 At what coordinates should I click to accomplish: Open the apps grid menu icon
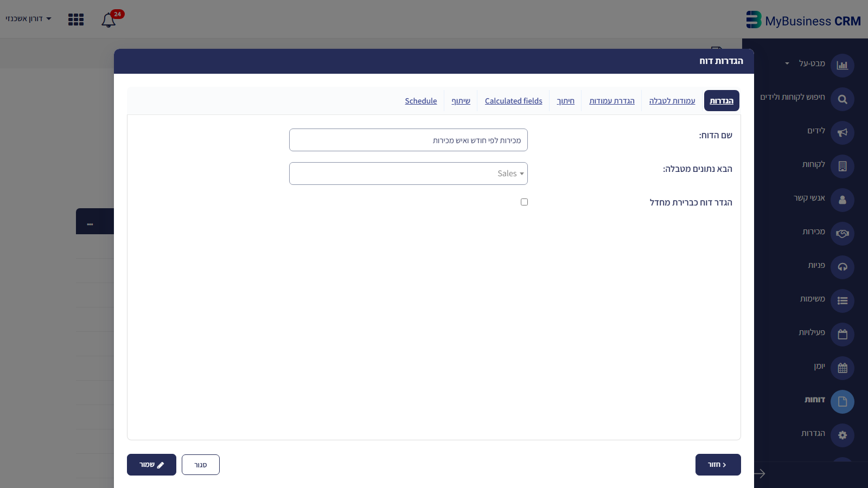coord(76,20)
